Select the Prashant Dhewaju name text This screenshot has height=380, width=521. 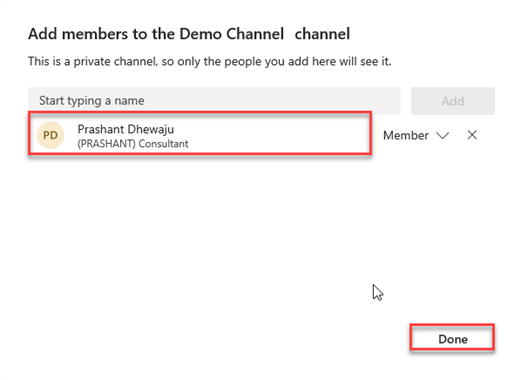126,129
